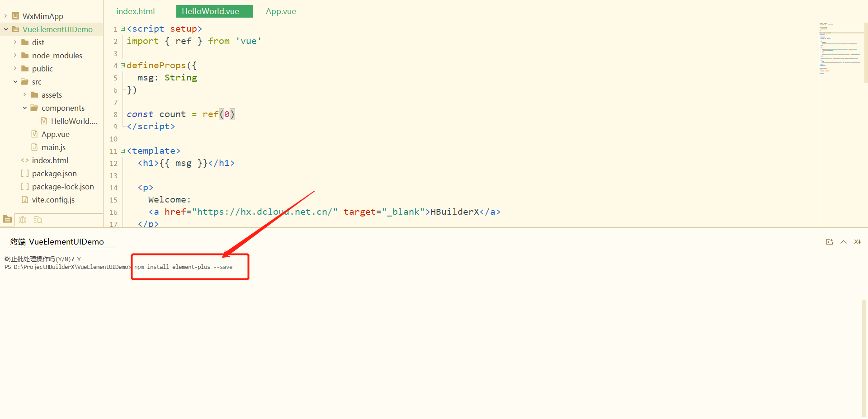The height and width of the screenshot is (419, 868).
Task: Click the 'vue' import string on line 2
Action: pos(249,41)
